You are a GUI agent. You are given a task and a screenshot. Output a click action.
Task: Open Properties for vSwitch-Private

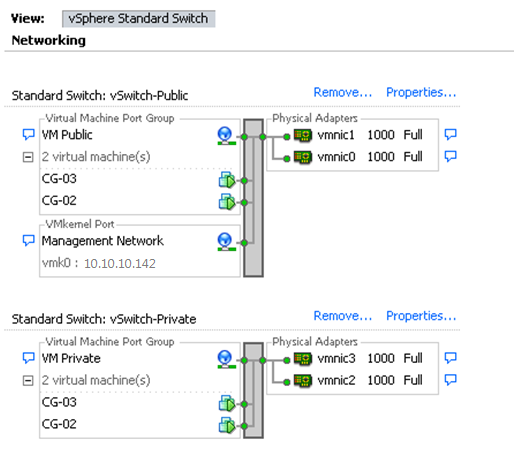421,316
